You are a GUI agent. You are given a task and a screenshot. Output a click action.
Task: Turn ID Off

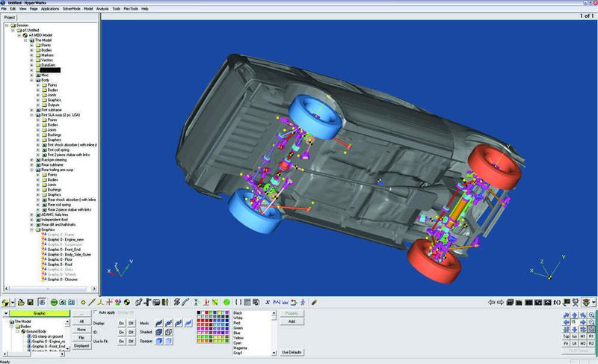point(131,333)
